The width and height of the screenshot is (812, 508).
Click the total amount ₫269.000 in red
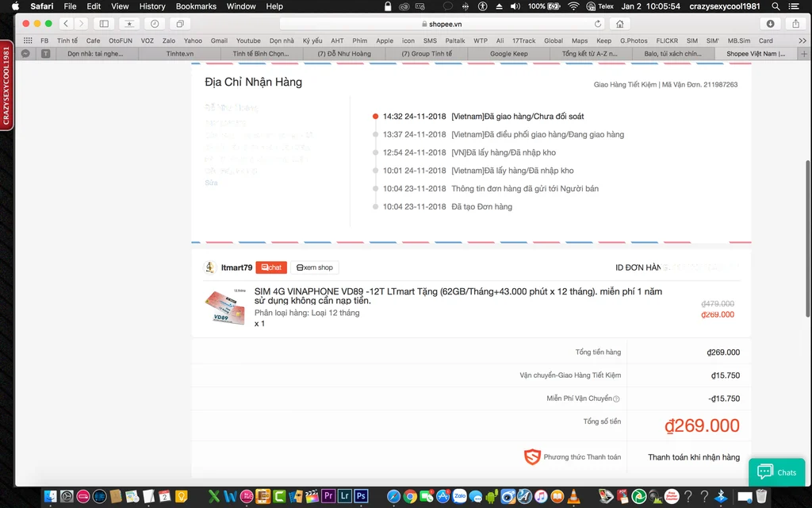click(702, 425)
